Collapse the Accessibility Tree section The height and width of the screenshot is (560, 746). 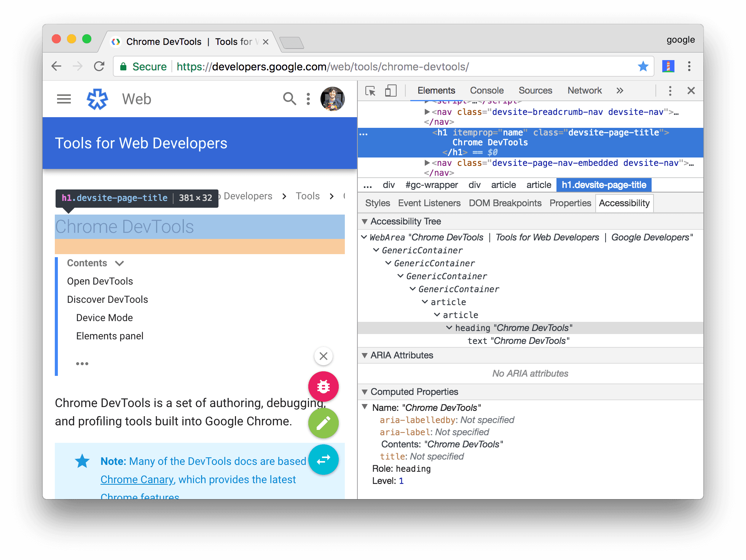point(365,222)
